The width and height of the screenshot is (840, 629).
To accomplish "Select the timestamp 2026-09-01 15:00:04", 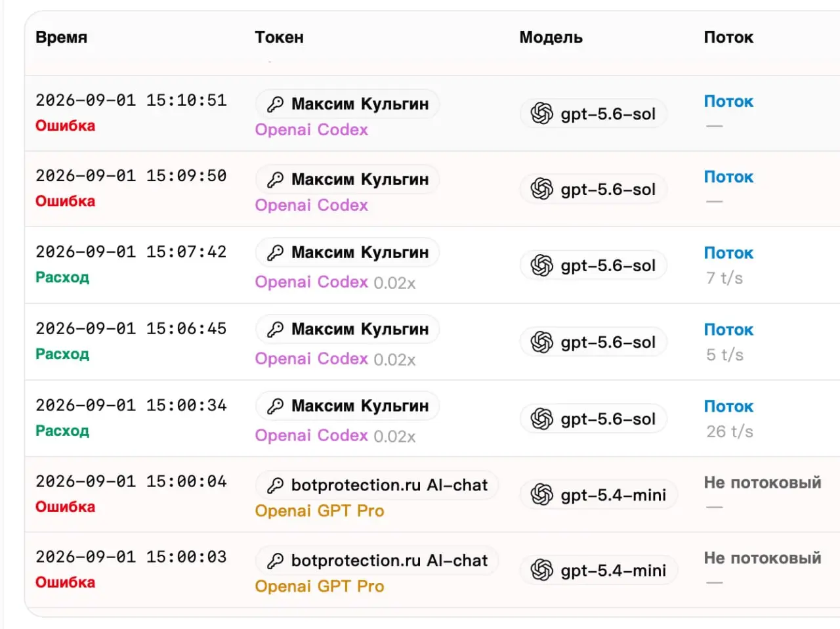I will pos(131,482).
